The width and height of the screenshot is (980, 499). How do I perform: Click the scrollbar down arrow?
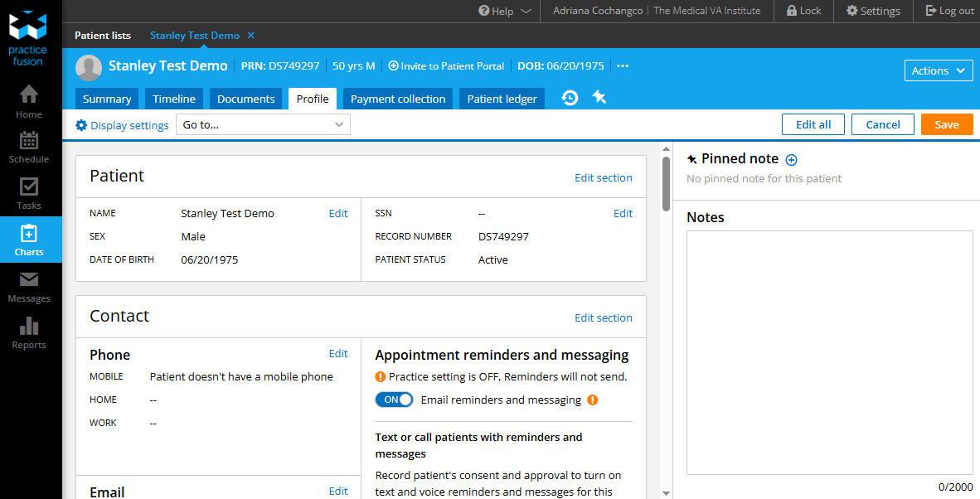tap(666, 493)
